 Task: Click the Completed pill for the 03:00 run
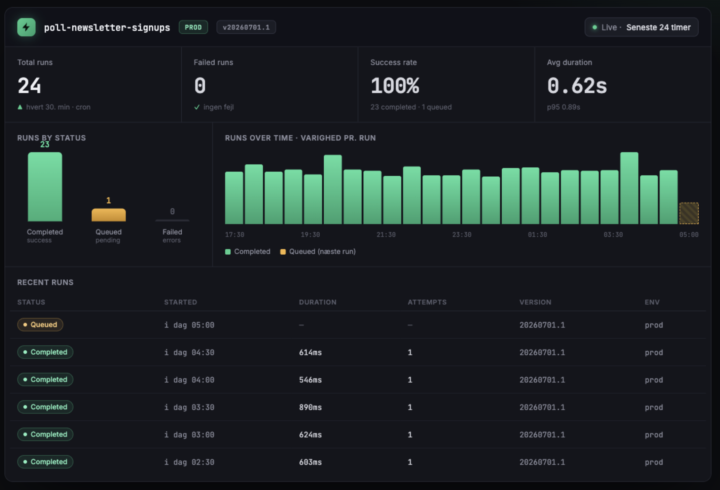coord(45,434)
